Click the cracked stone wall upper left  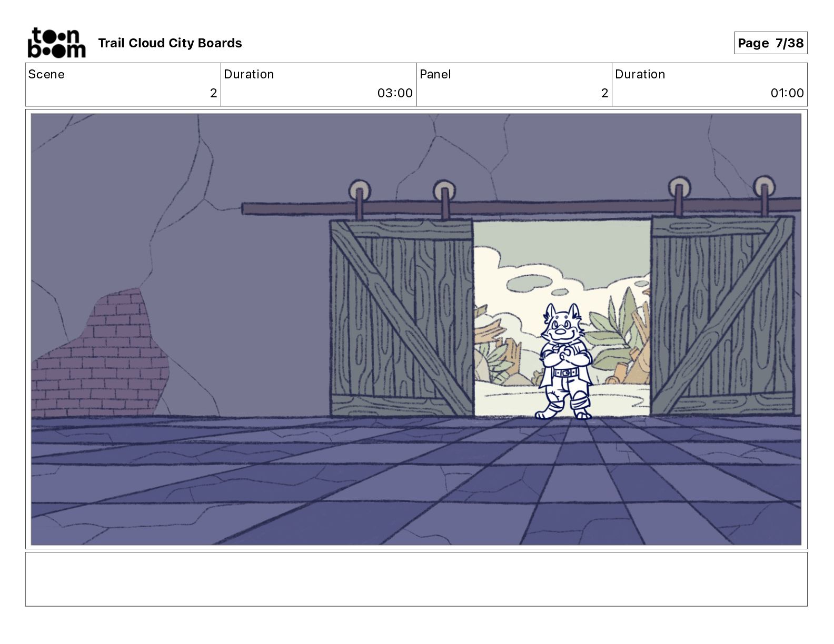[x=132, y=184]
